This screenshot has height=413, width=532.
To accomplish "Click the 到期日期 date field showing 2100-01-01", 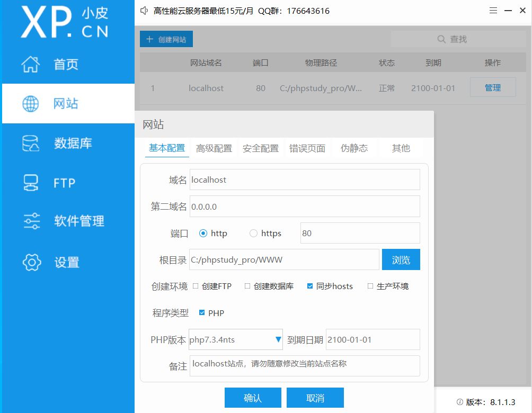I will (373, 339).
